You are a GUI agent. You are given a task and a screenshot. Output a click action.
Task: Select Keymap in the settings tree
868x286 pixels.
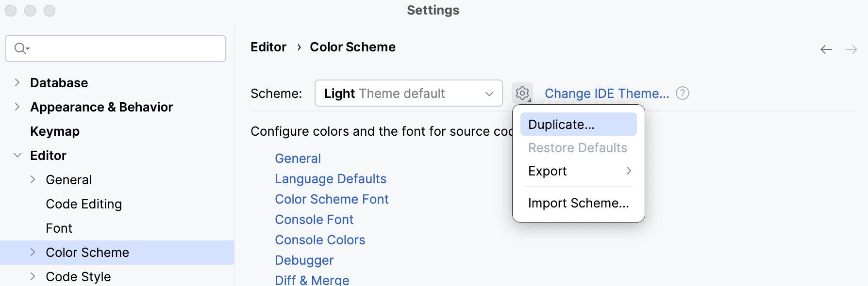pyautogui.click(x=54, y=131)
